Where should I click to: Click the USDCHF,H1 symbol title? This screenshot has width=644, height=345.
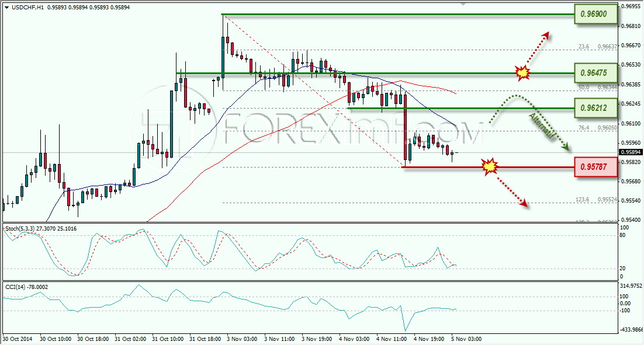28,8
